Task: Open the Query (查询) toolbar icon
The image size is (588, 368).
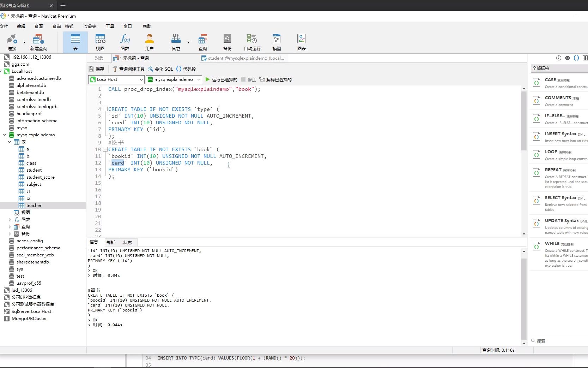Action: [203, 42]
